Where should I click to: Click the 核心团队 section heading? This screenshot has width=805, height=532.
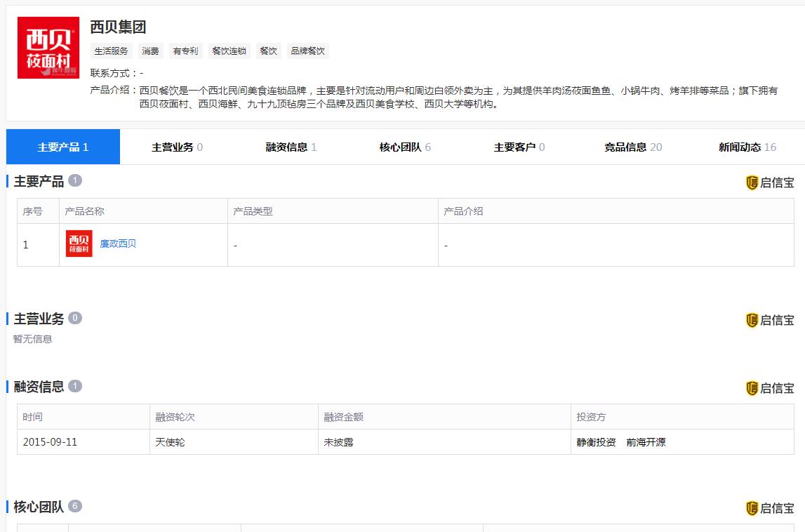[39, 507]
